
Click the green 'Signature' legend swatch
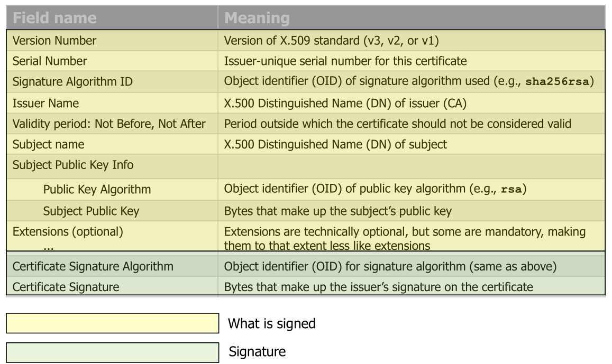(x=112, y=352)
